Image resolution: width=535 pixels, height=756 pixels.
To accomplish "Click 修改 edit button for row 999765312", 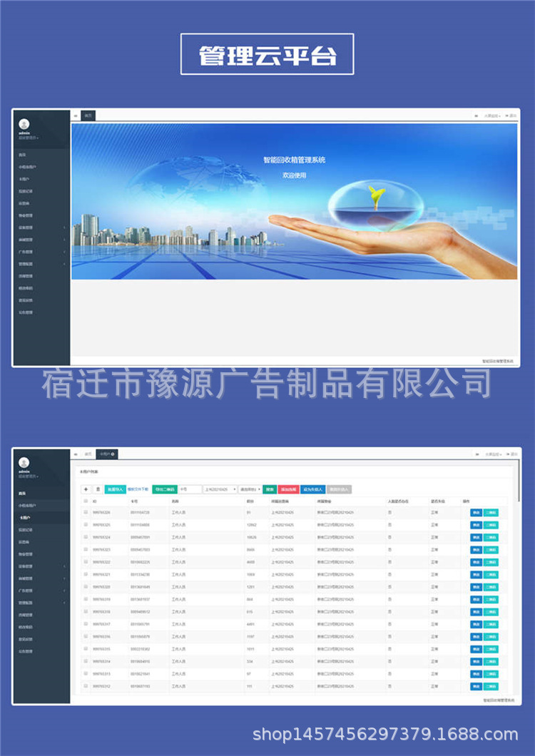I will [476, 686].
